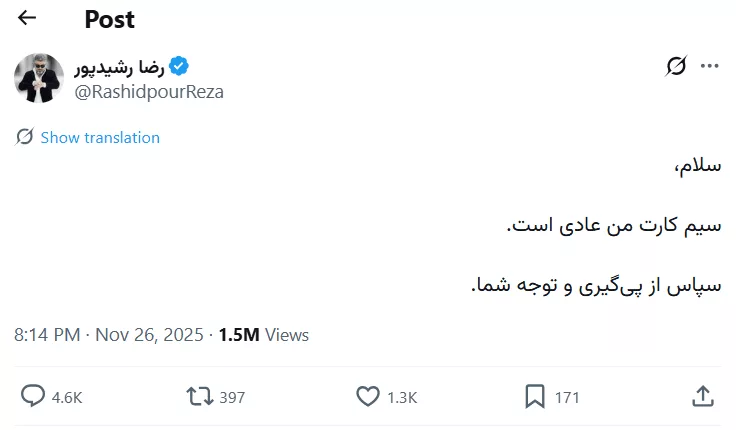This screenshot has width=736, height=430.
Task: Open the three-dot more options menu
Action: pos(710,67)
